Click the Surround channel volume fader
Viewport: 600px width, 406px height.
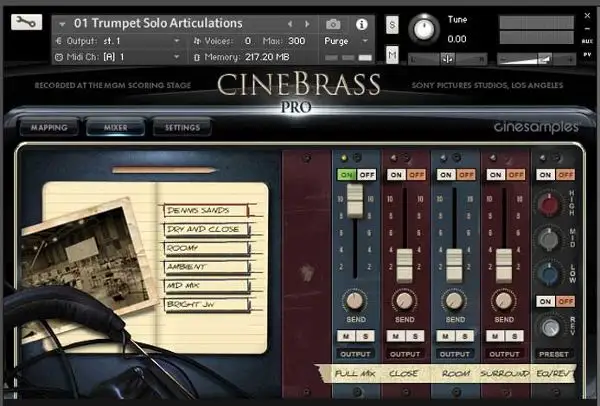503,261
